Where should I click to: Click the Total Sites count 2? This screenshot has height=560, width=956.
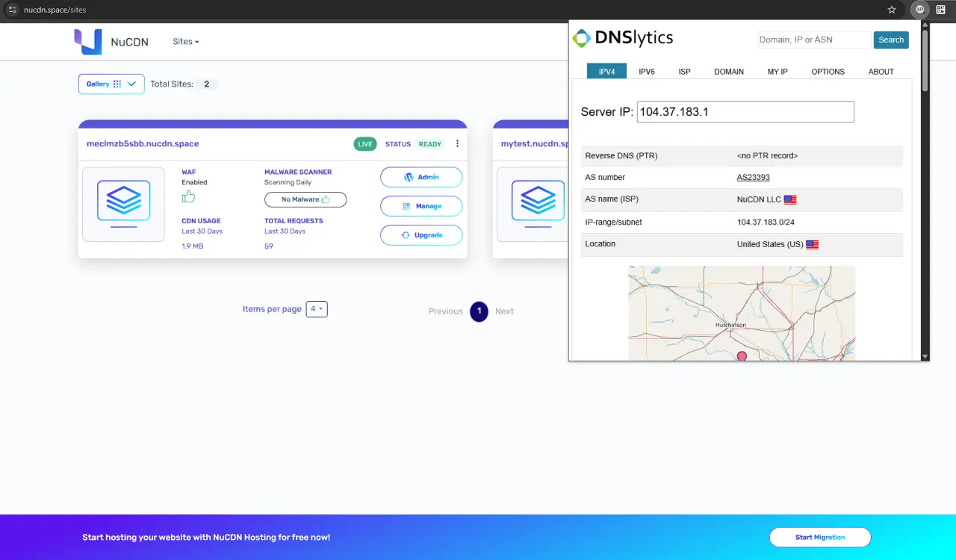pyautogui.click(x=207, y=84)
